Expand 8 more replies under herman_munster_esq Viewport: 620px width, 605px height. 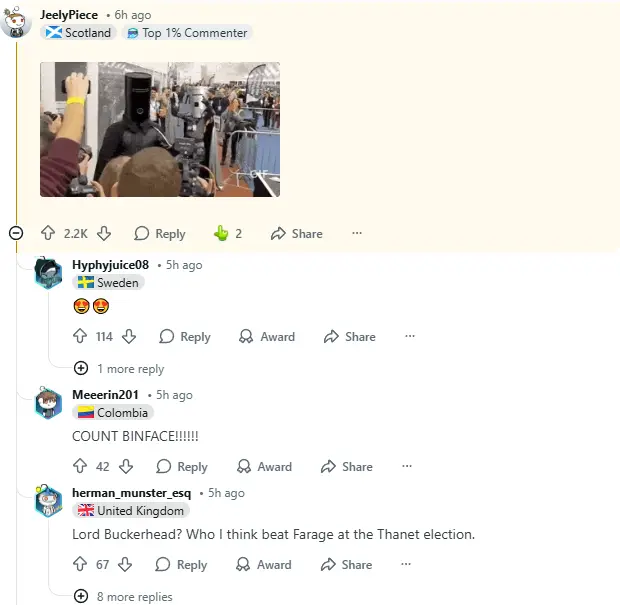point(123,596)
